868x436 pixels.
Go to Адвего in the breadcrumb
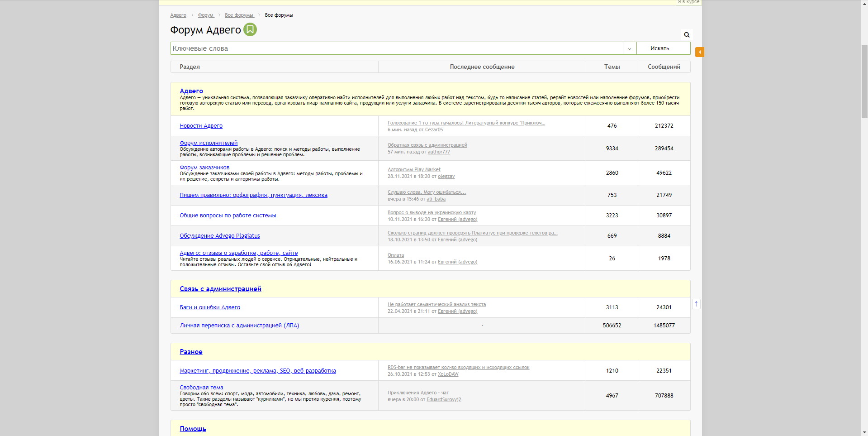(178, 15)
